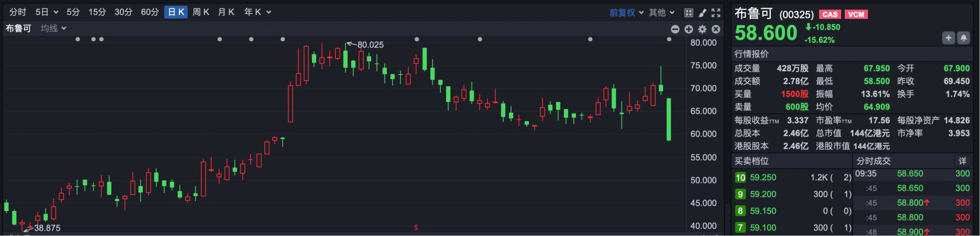Close the indicator bar with X circle icon

pyautogui.click(x=716, y=29)
